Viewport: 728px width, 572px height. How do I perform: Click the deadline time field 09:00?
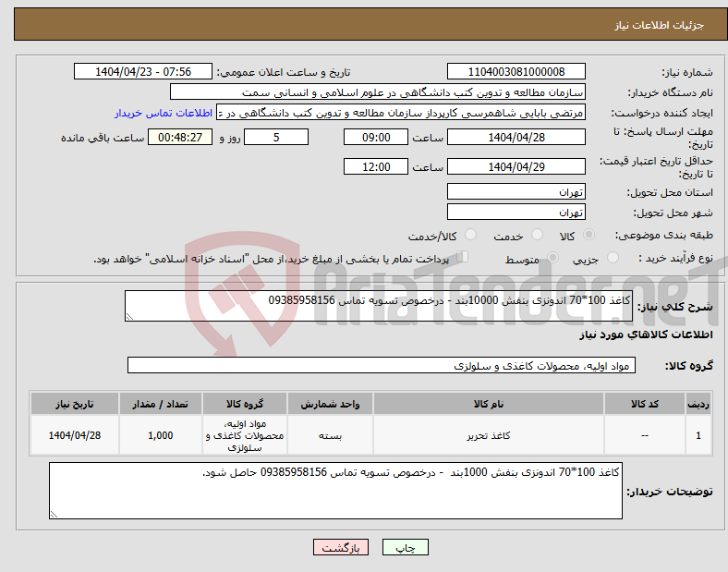click(376, 138)
